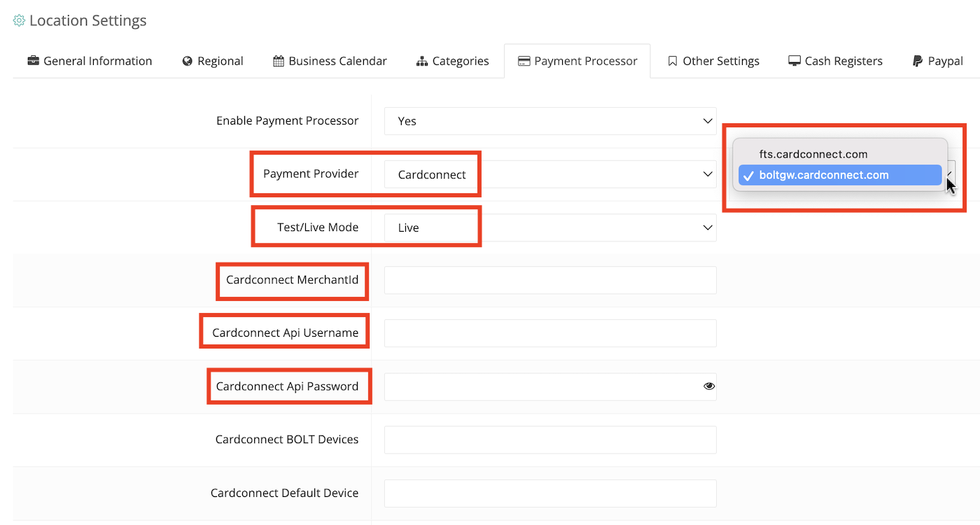Image resolution: width=980 pixels, height=525 pixels.
Task: Switch to the Regional tab
Action: point(213,61)
